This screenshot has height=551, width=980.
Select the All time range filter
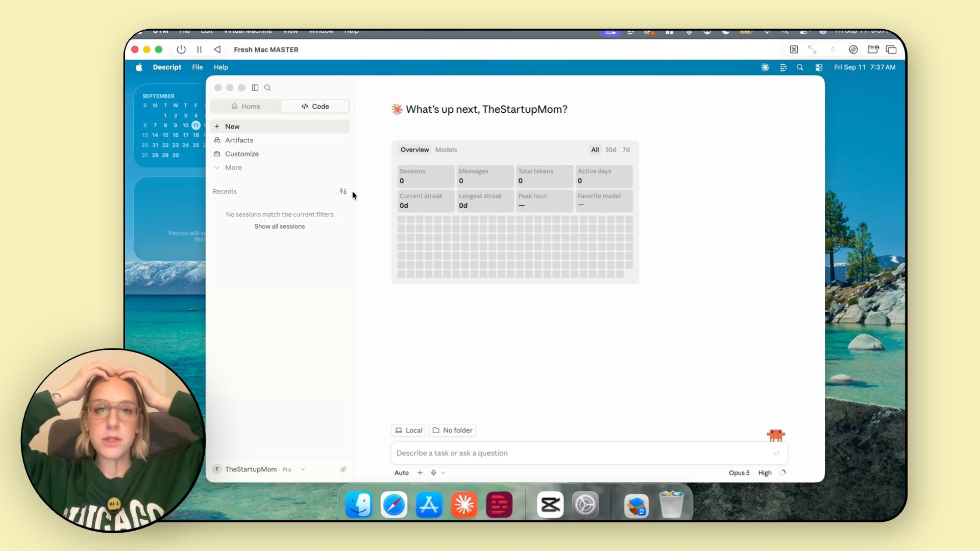(x=595, y=149)
